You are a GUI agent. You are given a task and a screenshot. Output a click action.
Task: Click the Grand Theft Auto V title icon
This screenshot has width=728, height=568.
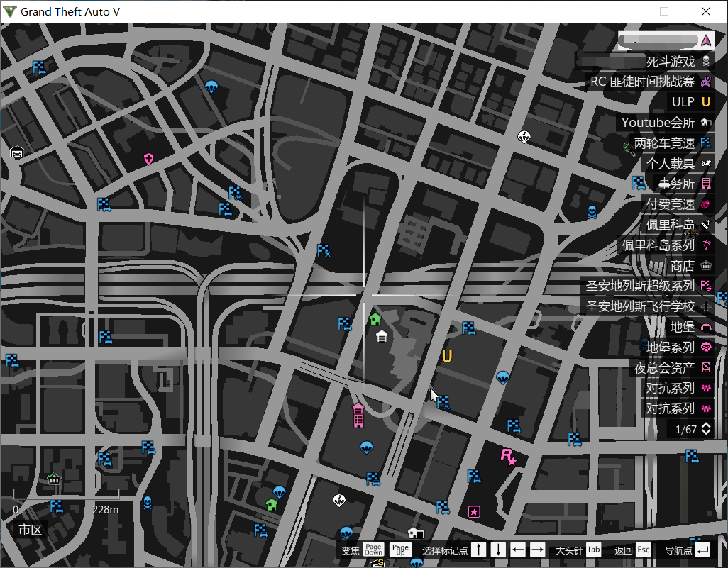[x=9, y=11]
